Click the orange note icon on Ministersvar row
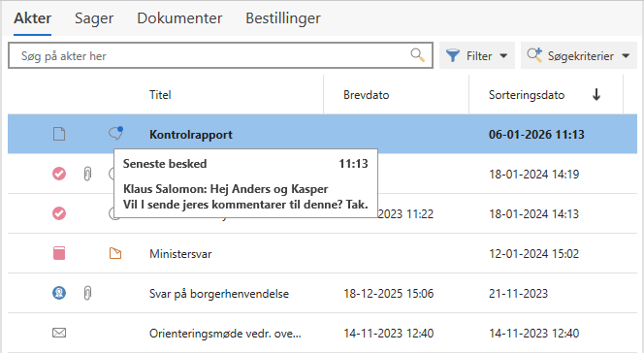Screen dimensions: 644x353 click(x=115, y=253)
